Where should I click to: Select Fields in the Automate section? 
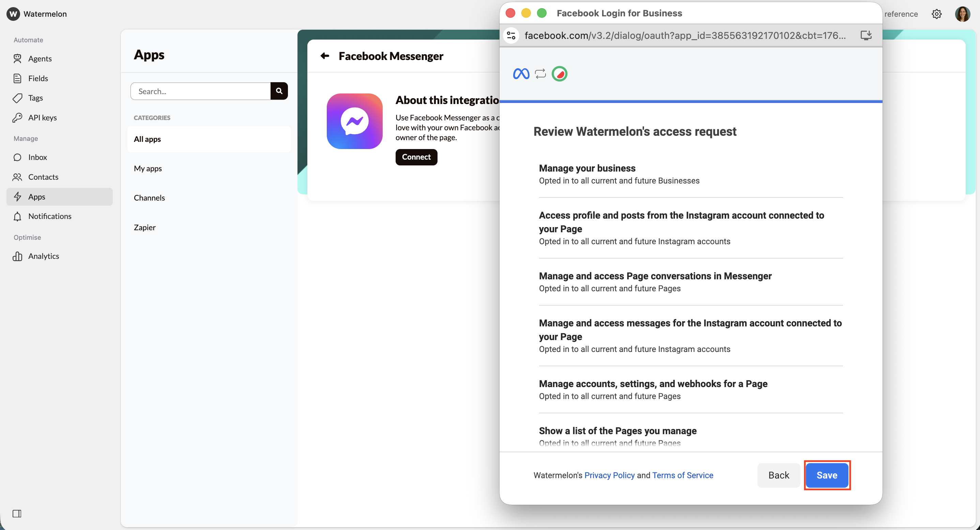38,78
